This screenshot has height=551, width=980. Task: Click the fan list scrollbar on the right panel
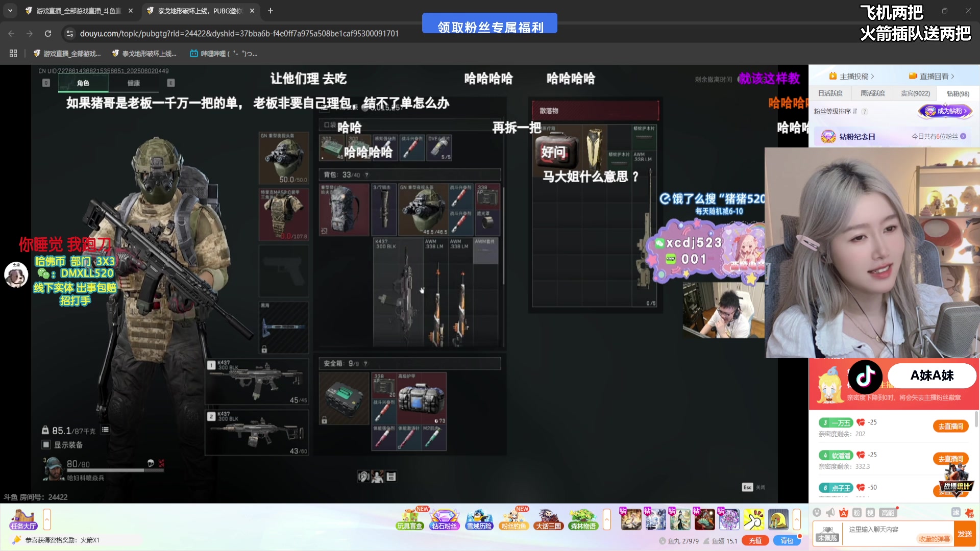pos(976,419)
